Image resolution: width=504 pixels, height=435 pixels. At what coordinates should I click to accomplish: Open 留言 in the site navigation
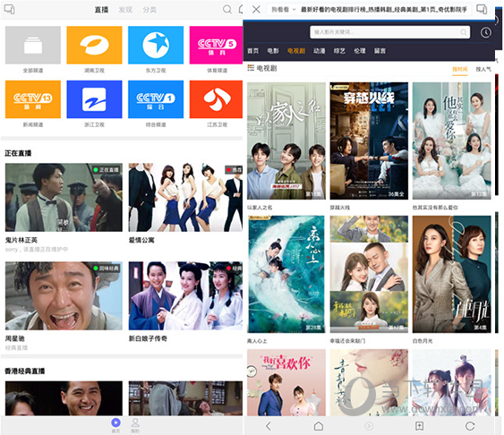coord(380,51)
